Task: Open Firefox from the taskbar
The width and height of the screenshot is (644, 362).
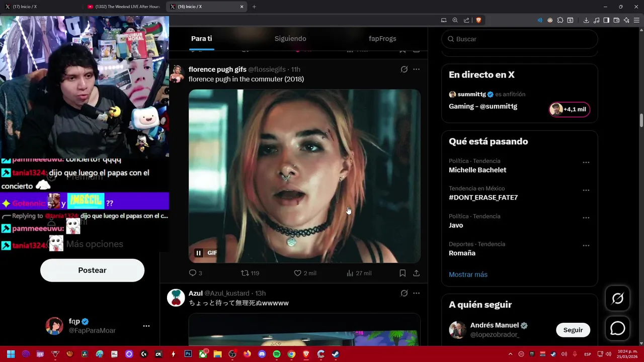Action: [247, 354]
